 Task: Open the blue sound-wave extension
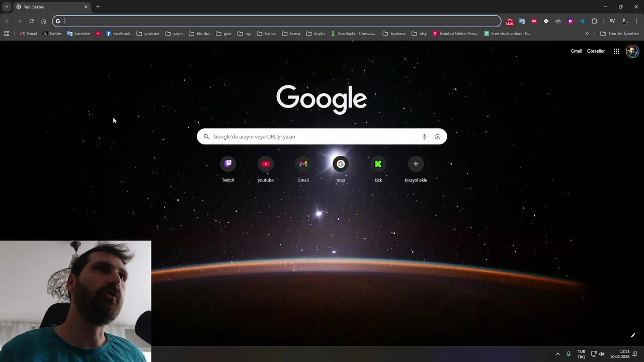(582, 21)
